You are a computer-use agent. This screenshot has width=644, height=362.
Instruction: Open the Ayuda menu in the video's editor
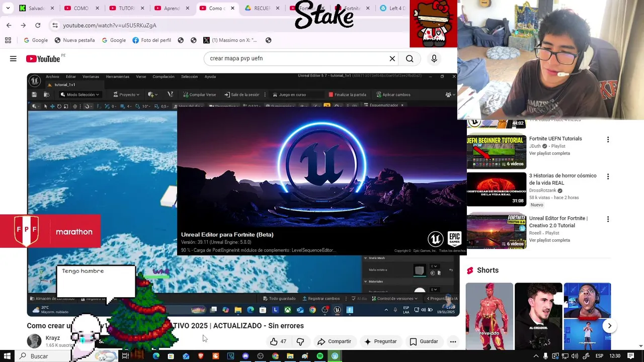tap(210, 77)
